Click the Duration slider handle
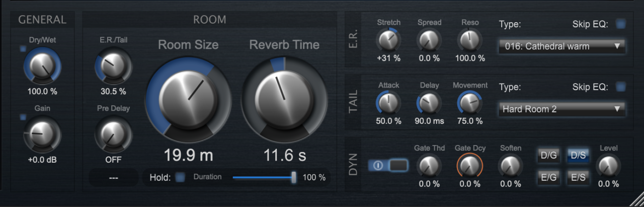Viewport: 644px width, 207px height. (294, 177)
